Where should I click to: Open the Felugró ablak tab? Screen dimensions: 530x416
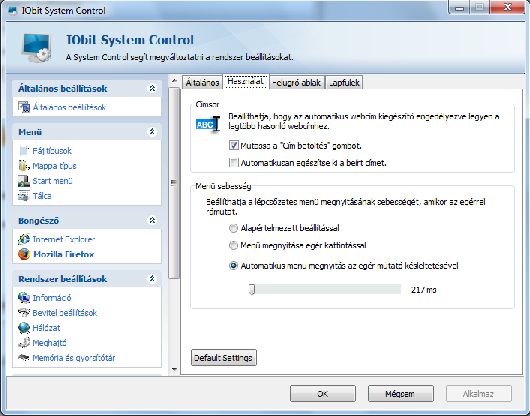[296, 82]
